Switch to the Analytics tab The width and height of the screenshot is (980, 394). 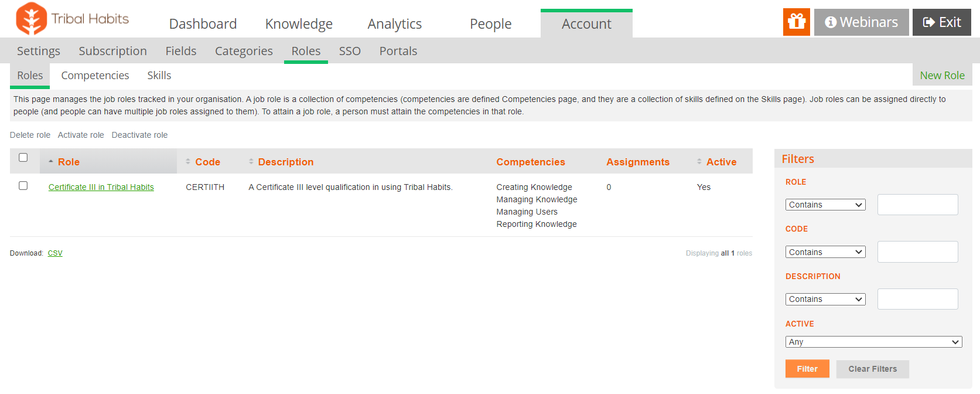[395, 23]
